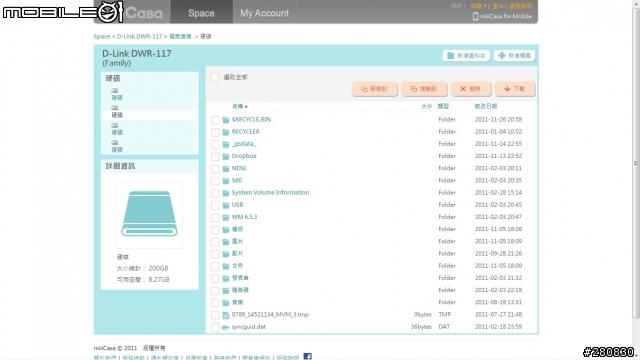Click the WM 6.5.3 folder icon
Screen dimensions: 640x360
(226, 218)
